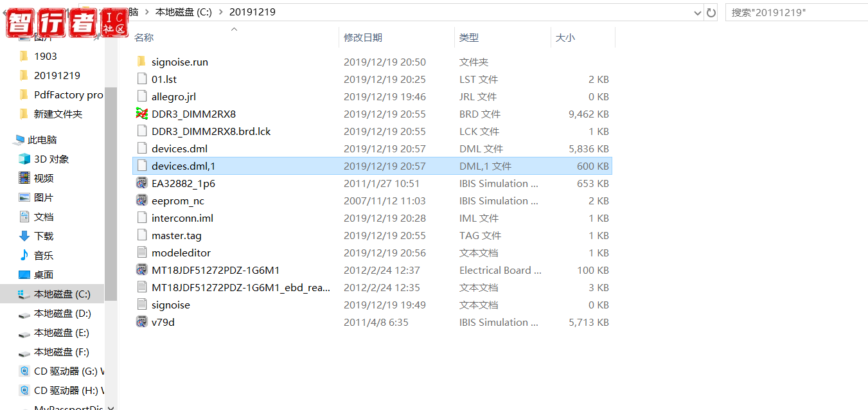Click the navigation pane scroll down arrow
The height and width of the screenshot is (410, 868).
111,406
